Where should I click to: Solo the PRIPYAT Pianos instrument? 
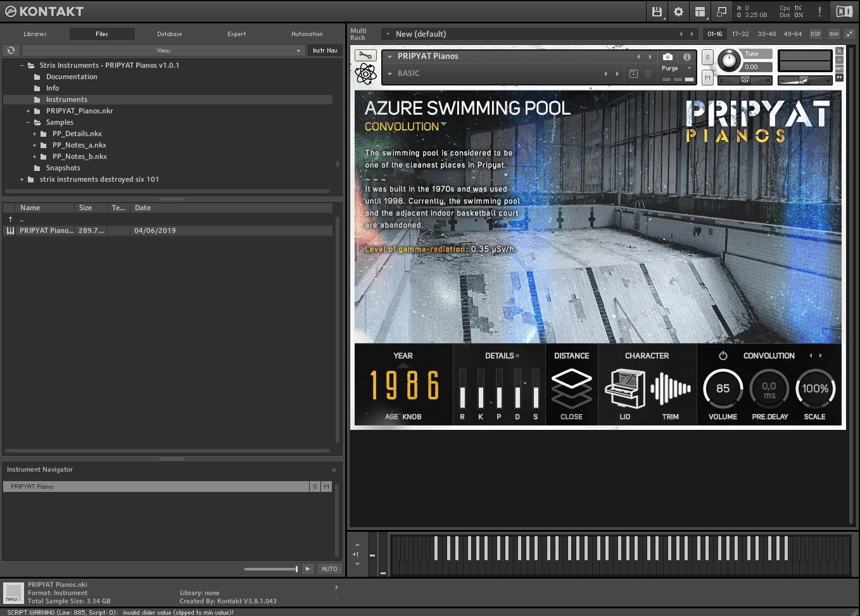[x=707, y=58]
